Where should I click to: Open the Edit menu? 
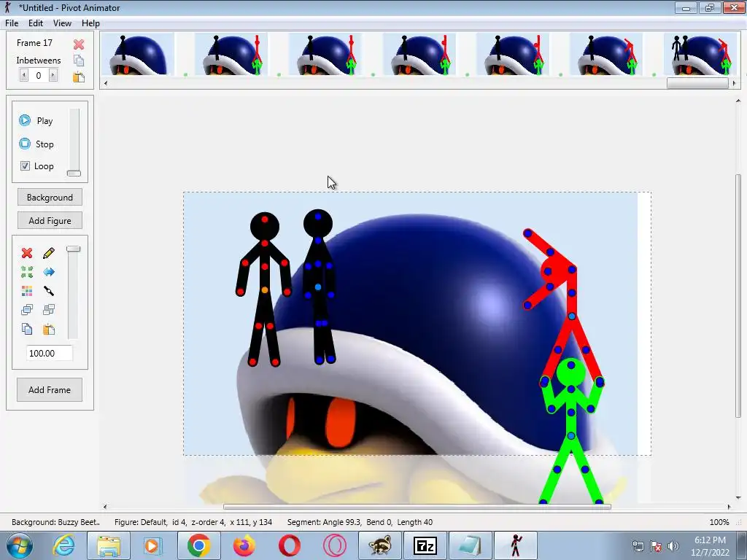36,23
